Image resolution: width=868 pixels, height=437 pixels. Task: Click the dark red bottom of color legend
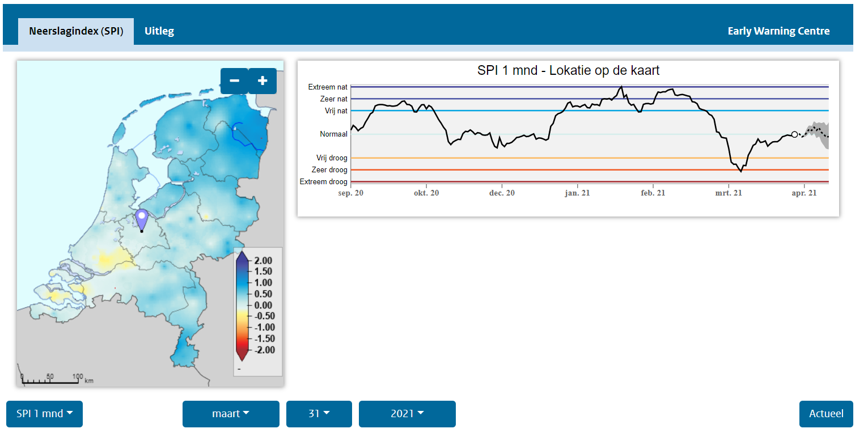pyautogui.click(x=242, y=354)
